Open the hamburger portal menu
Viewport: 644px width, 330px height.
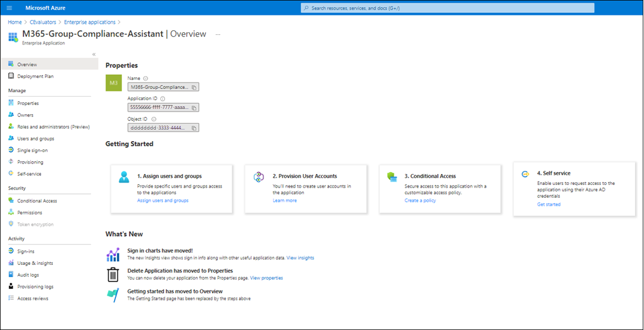click(10, 8)
